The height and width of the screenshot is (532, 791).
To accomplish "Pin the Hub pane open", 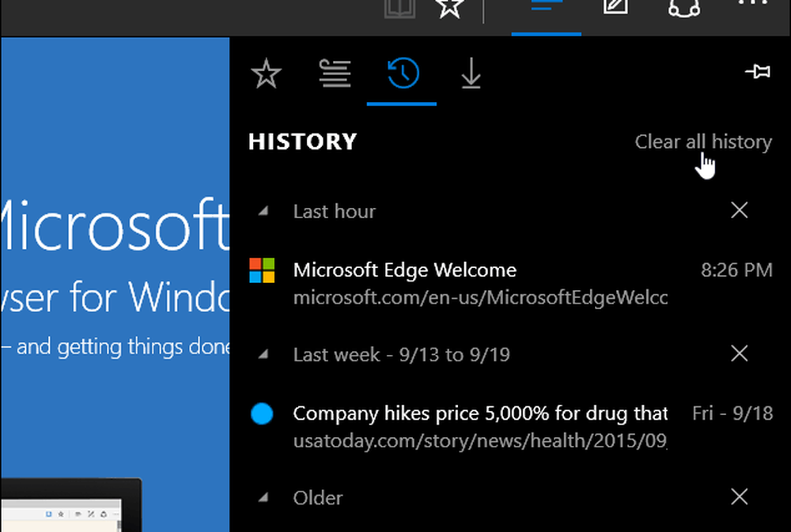I will click(757, 73).
